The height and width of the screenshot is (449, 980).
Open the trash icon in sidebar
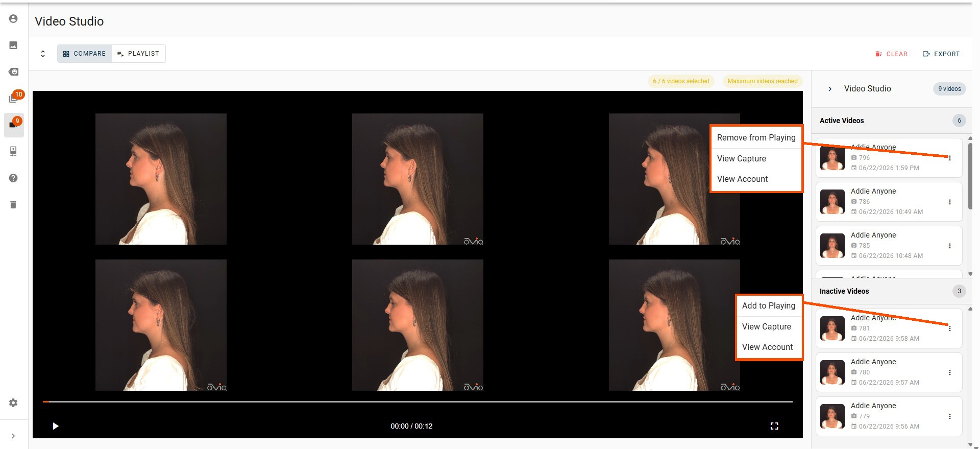click(13, 205)
